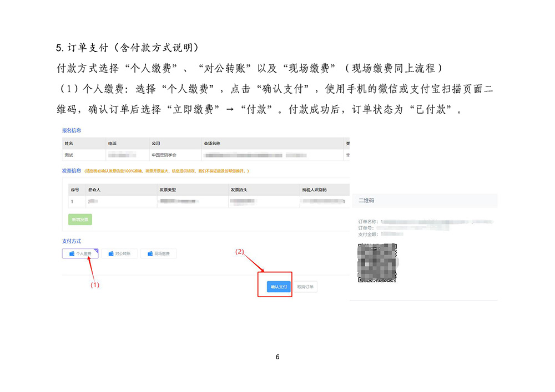Select the 个人缴费 payment option
This screenshot has width=555, height=392.
[80, 253]
